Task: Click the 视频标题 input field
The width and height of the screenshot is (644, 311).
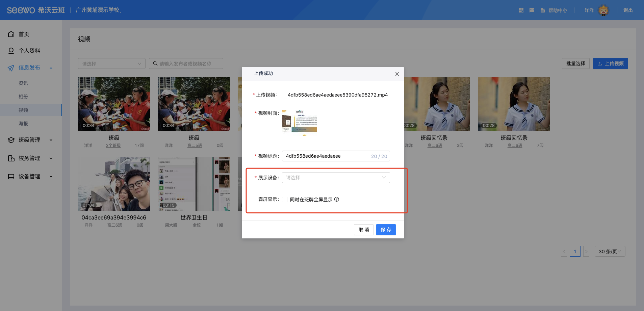Action: (326, 156)
